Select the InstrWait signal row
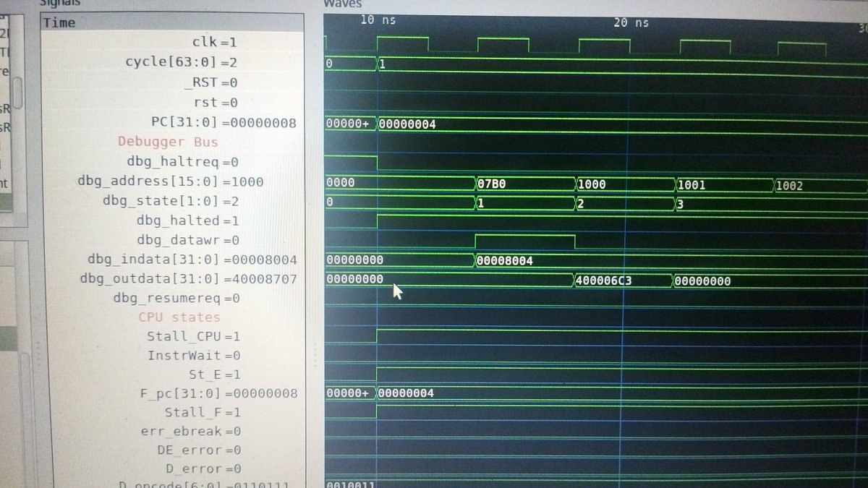The height and width of the screenshot is (488, 868). coord(194,356)
